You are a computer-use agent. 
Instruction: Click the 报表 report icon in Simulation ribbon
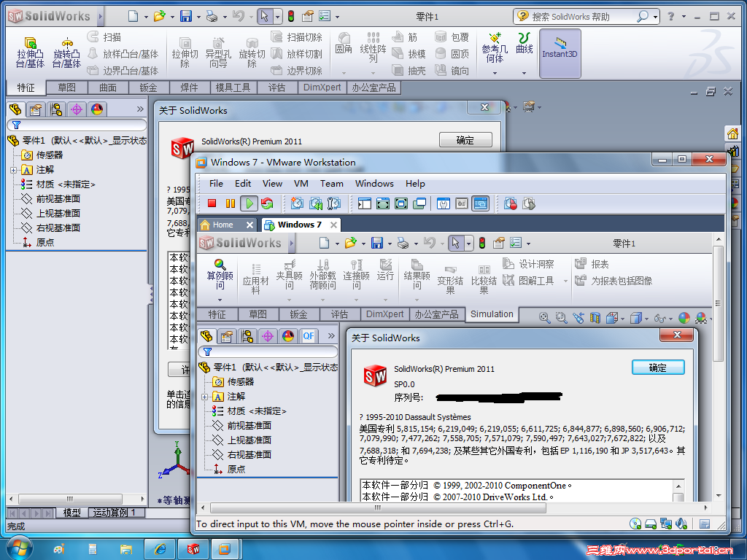[x=592, y=264]
